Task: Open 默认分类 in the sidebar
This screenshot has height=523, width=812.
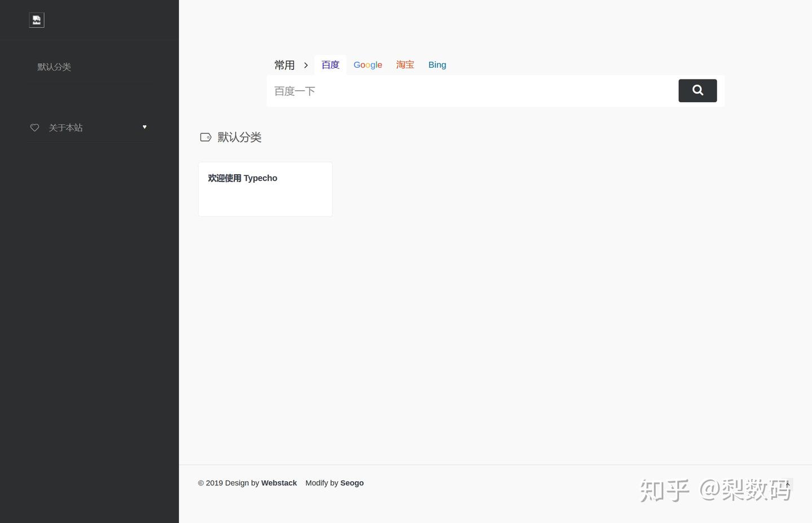Action: tap(54, 67)
